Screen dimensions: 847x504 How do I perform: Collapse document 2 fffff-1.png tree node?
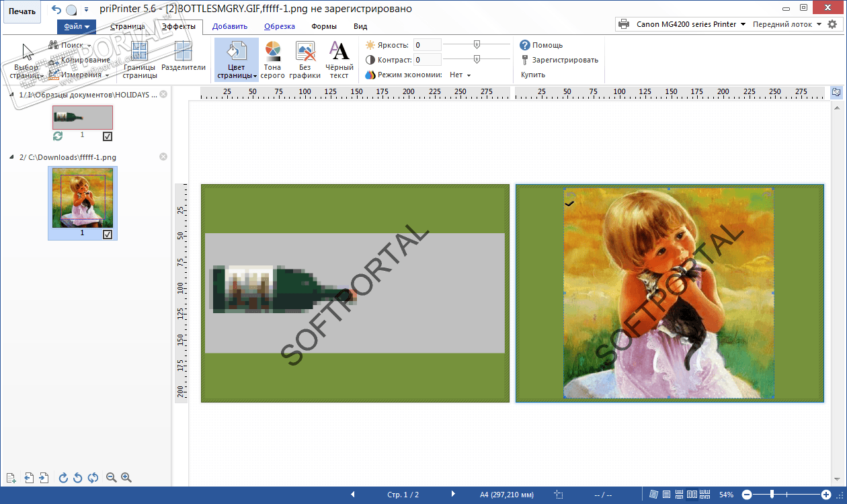[13, 157]
